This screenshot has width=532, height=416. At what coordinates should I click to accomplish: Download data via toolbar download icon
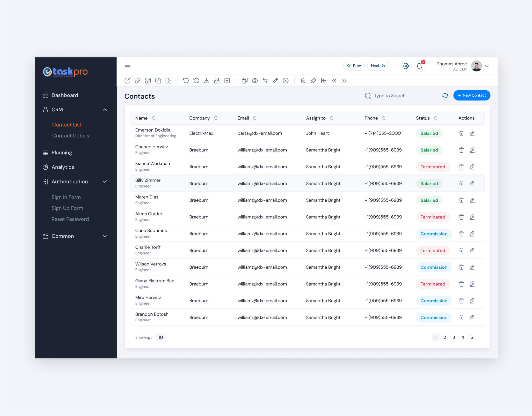pyautogui.click(x=207, y=81)
